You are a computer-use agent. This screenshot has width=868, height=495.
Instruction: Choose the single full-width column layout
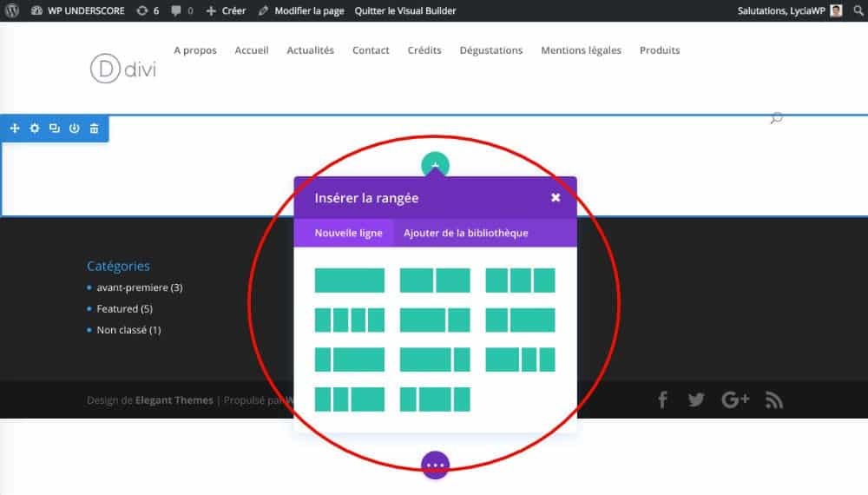[x=349, y=280]
